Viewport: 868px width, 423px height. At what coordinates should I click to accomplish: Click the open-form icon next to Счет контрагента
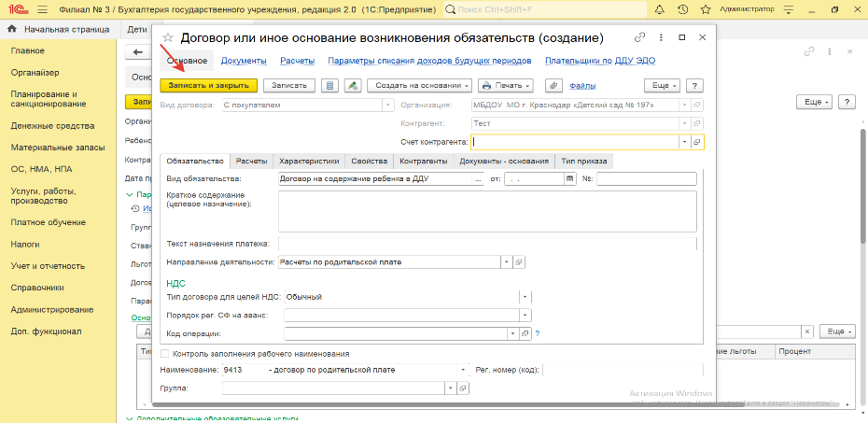[x=696, y=142]
